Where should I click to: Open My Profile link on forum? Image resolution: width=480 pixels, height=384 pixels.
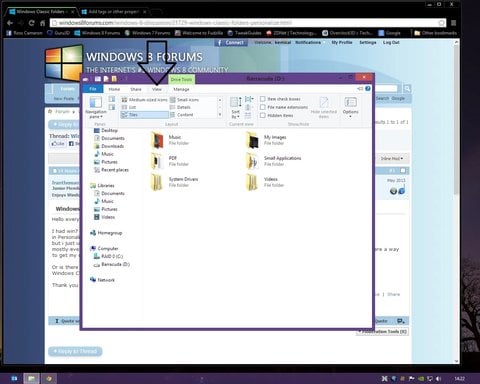(342, 43)
